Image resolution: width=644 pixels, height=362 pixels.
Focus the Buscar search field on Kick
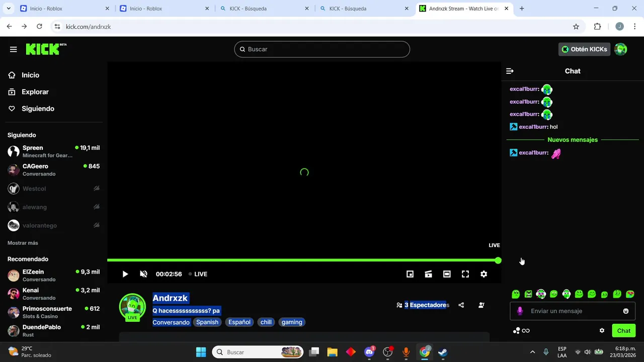(322, 49)
